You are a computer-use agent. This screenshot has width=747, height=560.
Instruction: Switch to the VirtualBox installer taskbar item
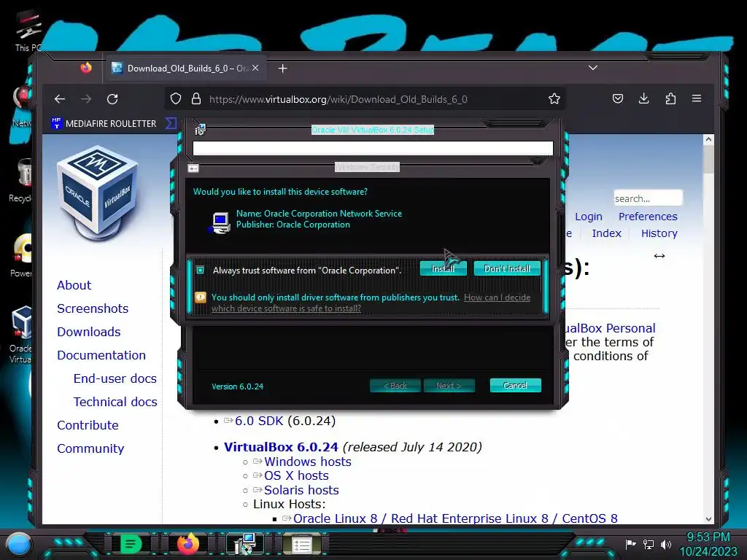[245, 544]
